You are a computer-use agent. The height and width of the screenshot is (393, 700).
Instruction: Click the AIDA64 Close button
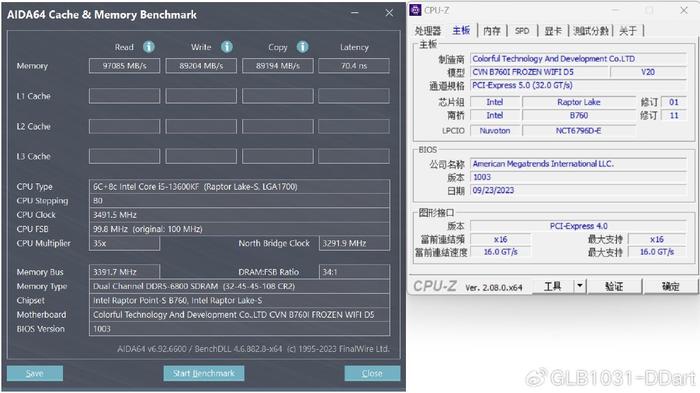372,373
